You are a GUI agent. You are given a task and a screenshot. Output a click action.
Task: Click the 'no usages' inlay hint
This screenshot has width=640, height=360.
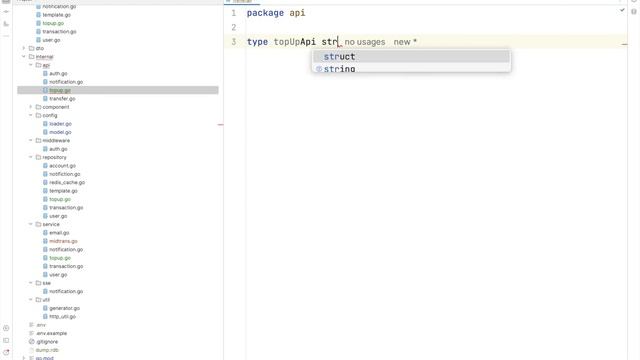click(x=364, y=42)
